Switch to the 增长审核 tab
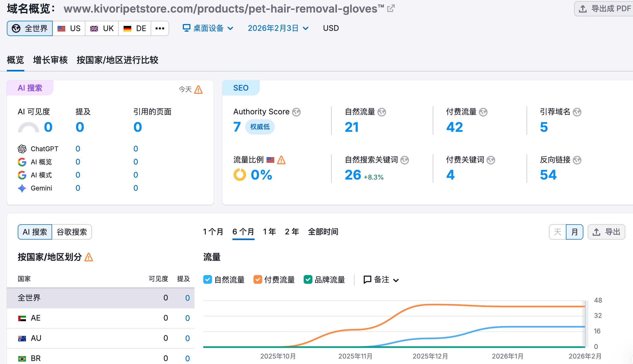633x364 pixels. (50, 60)
